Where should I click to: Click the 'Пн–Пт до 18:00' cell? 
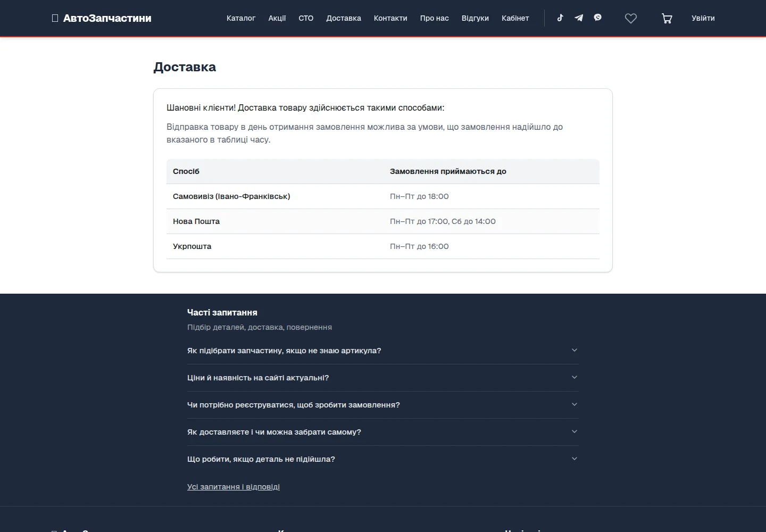(492, 196)
